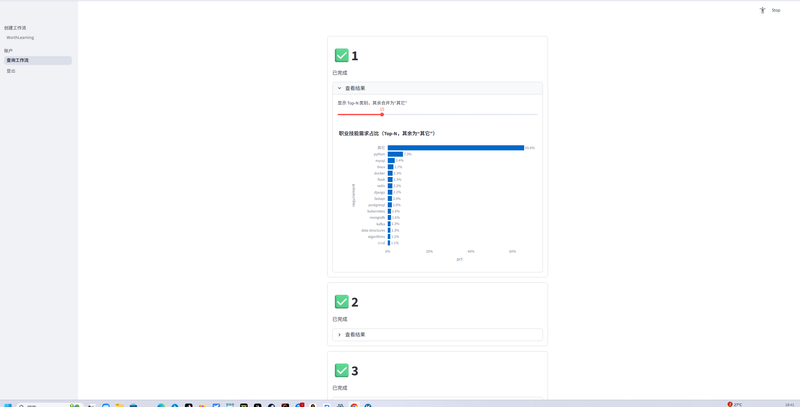Click the 27°C weather tray indicator
This screenshot has width=800, height=407.
pos(735,404)
